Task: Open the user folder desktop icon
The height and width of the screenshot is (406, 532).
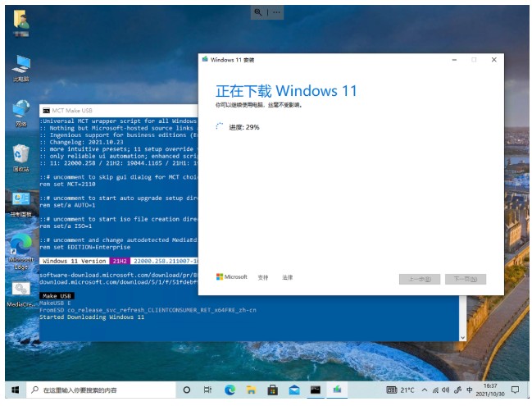Action: [x=21, y=20]
